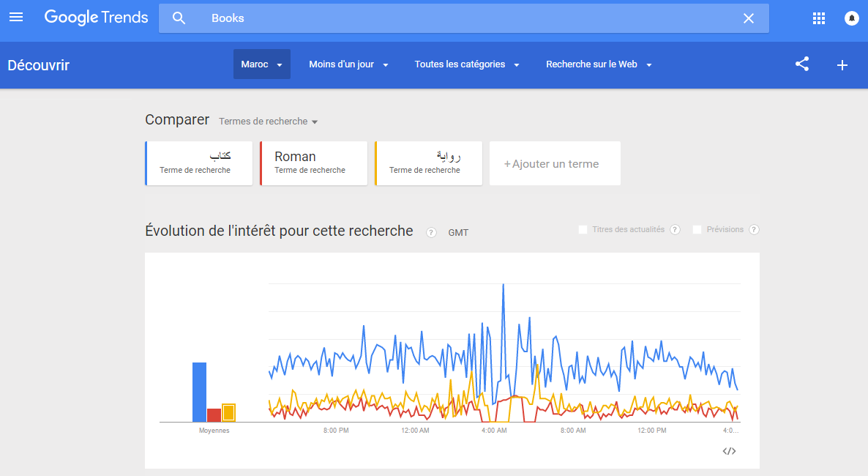Image resolution: width=868 pixels, height=476 pixels.
Task: Click the plus icon in header
Action: coord(842,65)
